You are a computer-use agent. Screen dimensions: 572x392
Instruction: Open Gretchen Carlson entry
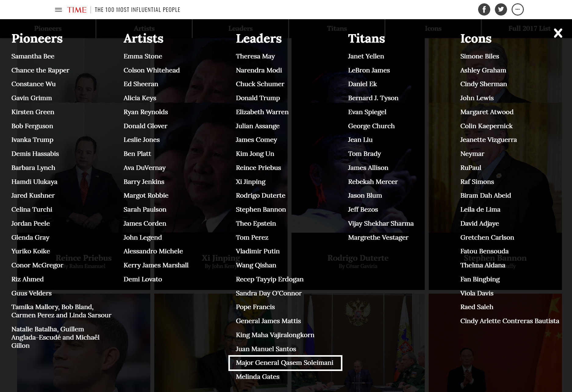(487, 238)
